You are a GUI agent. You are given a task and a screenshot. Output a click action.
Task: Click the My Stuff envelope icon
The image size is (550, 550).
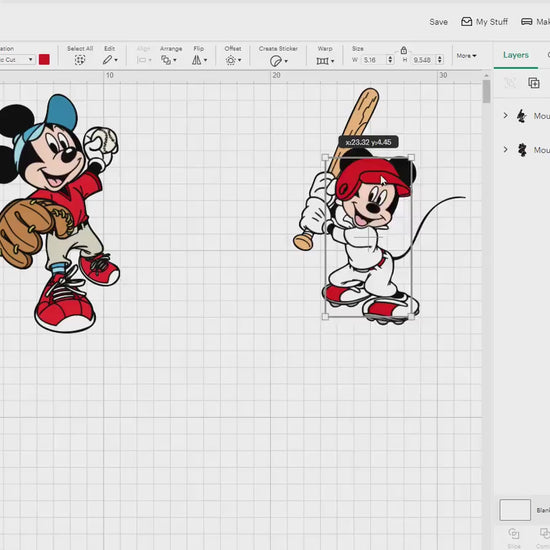[x=467, y=22]
